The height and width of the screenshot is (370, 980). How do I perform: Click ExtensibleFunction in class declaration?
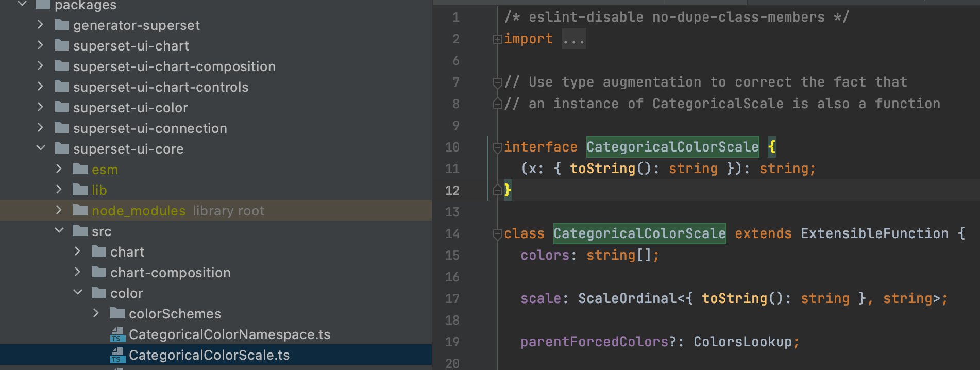(874, 233)
